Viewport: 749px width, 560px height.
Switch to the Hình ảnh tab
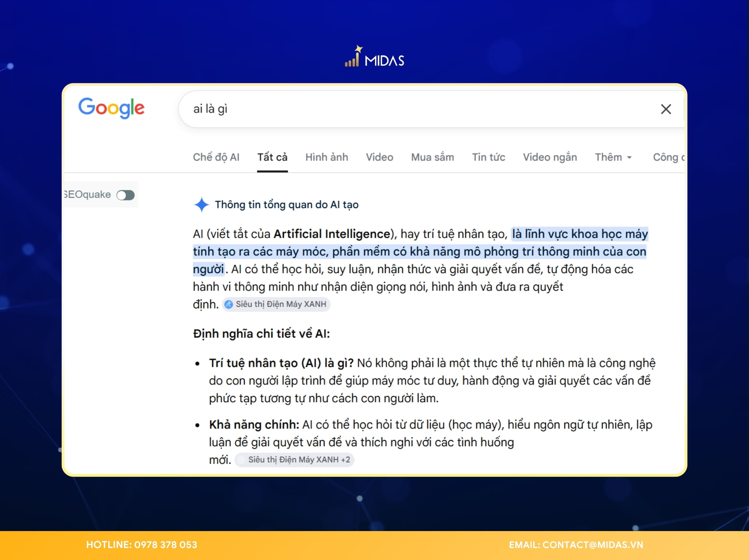click(326, 157)
